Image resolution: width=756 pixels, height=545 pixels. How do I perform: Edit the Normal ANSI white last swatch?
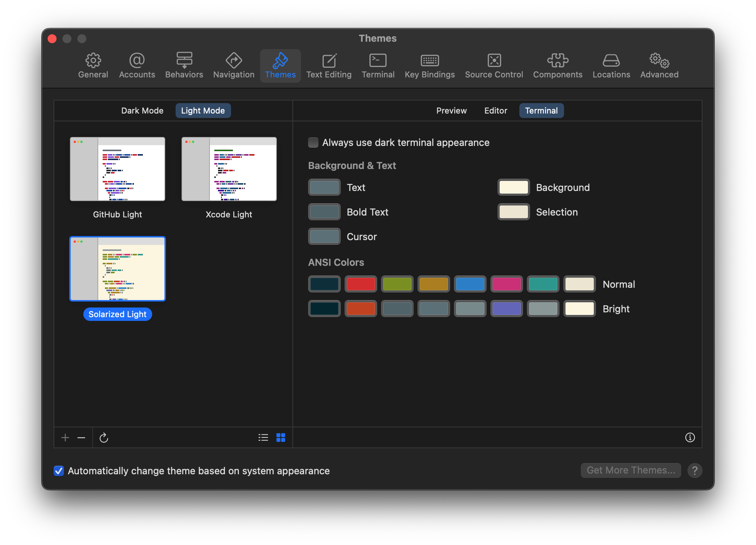click(x=579, y=284)
